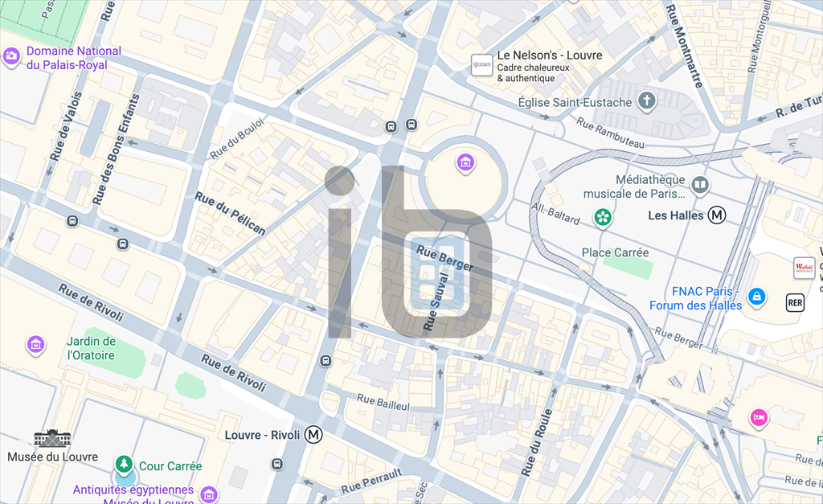Click the FNAC Paris - Forum des Halles label

click(695, 298)
